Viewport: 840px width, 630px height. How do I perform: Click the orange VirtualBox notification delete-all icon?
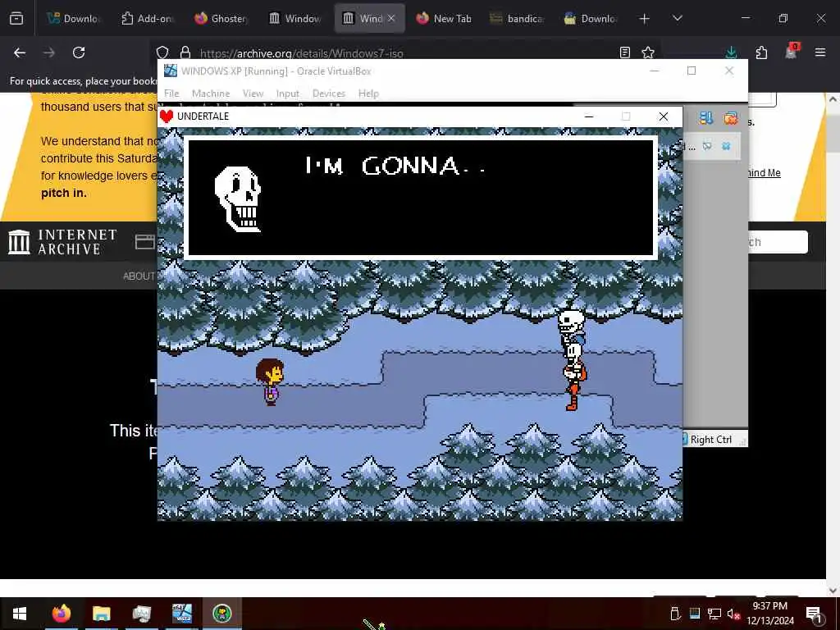point(731,118)
